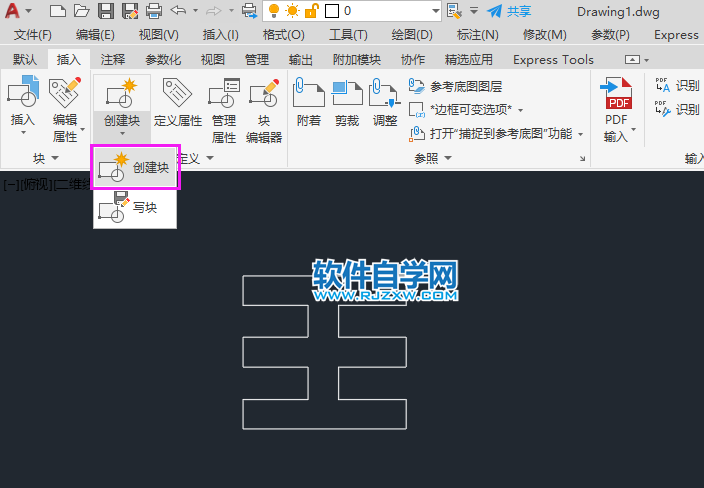
Task: Switch to the 默认 ribbon tab
Action: (x=25, y=59)
